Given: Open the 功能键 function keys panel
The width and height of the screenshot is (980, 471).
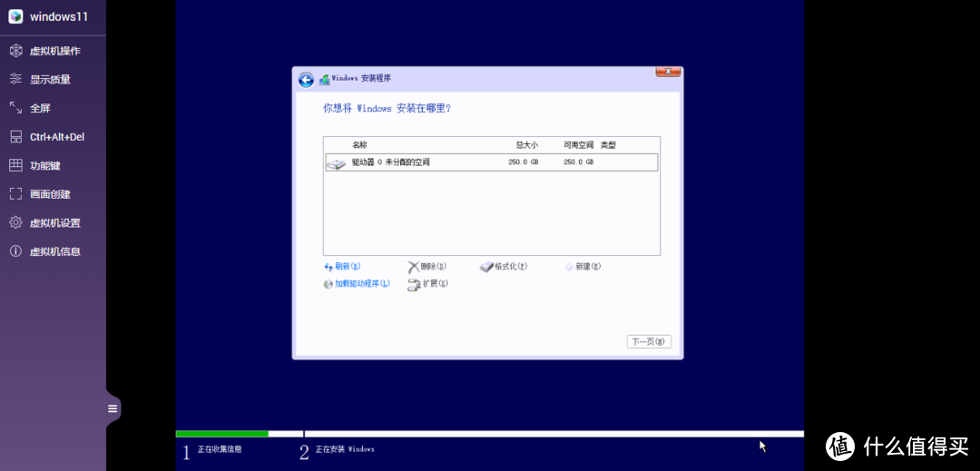Looking at the screenshot, I should (44, 165).
